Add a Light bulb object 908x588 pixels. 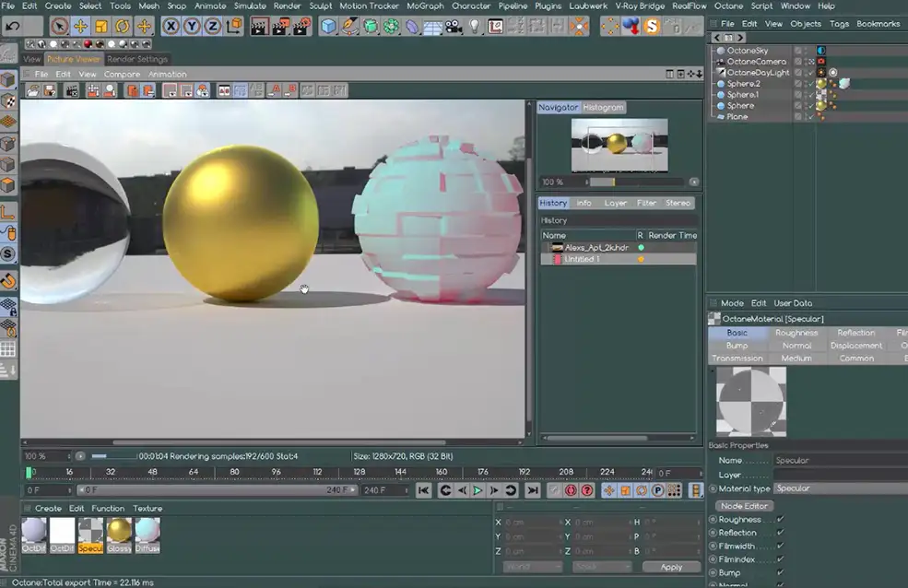pos(475,26)
